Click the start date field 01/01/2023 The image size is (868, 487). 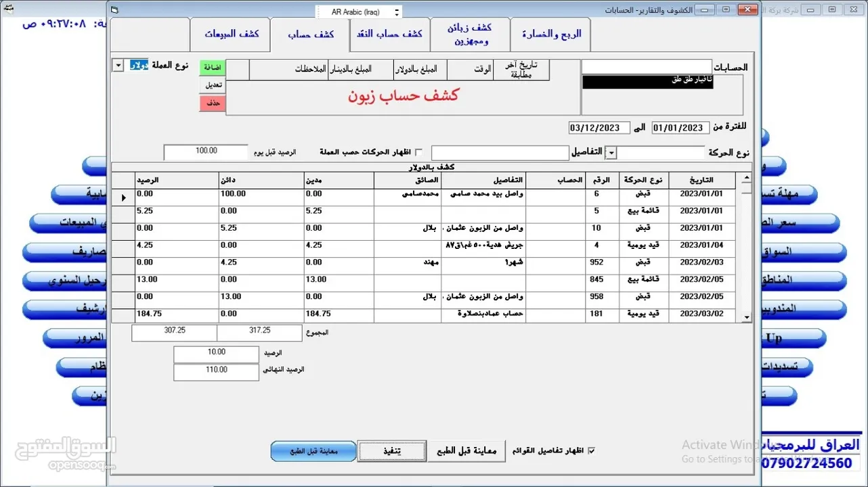[x=680, y=128]
